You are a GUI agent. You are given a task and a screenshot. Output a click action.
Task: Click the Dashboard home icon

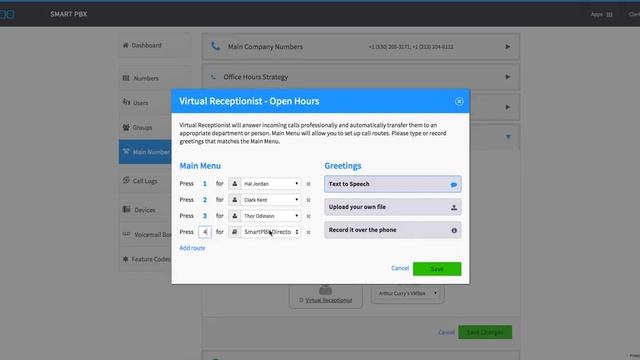tap(126, 45)
